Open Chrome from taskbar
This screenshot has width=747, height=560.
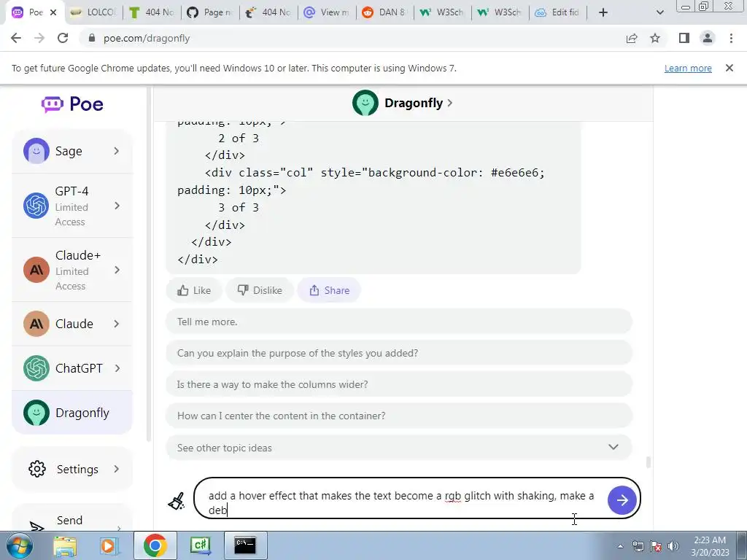pos(155,545)
